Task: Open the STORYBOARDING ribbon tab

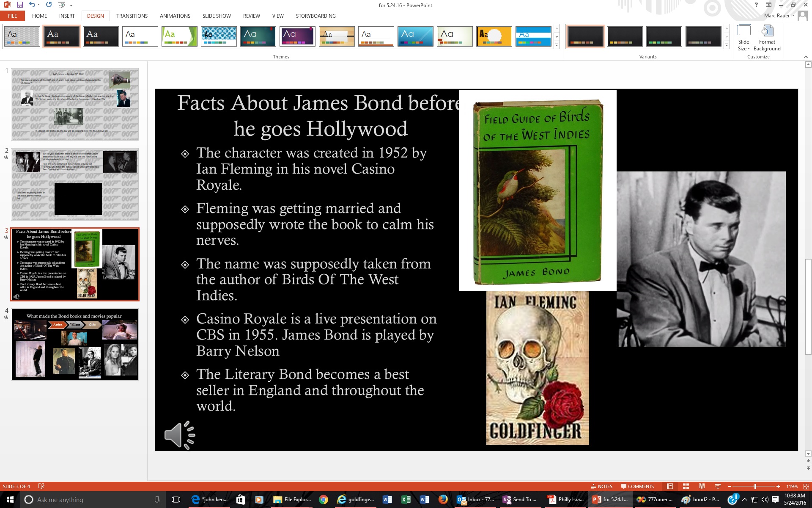Action: (x=315, y=16)
